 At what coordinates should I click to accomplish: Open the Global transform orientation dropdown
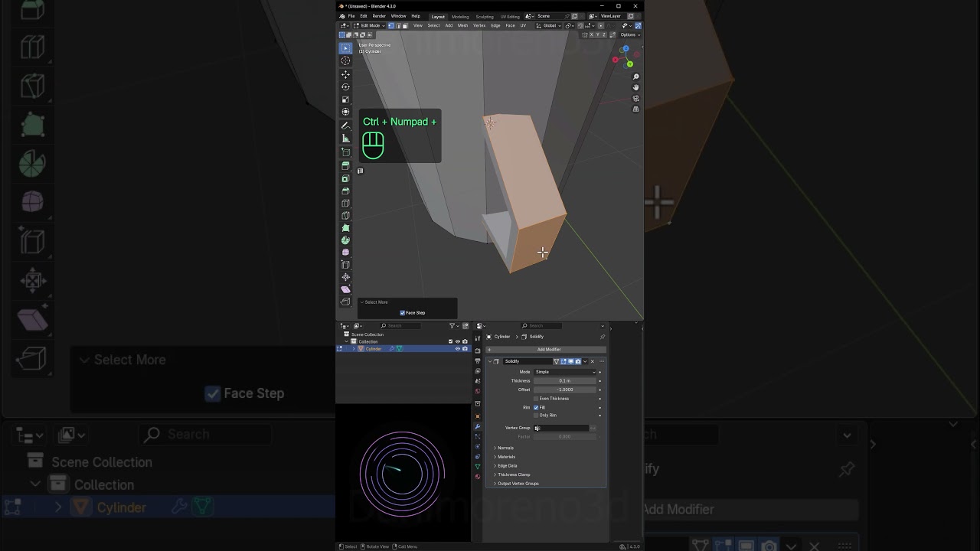click(x=548, y=25)
